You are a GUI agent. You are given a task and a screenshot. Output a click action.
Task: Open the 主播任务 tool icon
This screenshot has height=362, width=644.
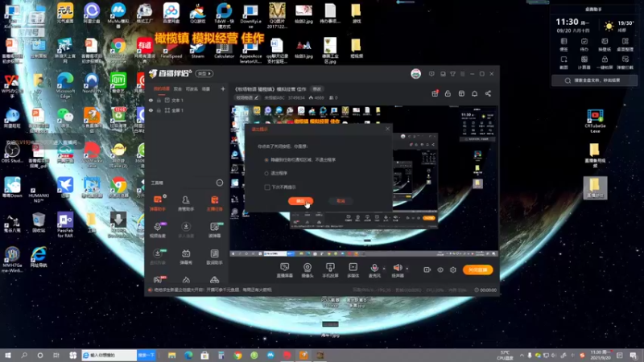click(x=214, y=204)
